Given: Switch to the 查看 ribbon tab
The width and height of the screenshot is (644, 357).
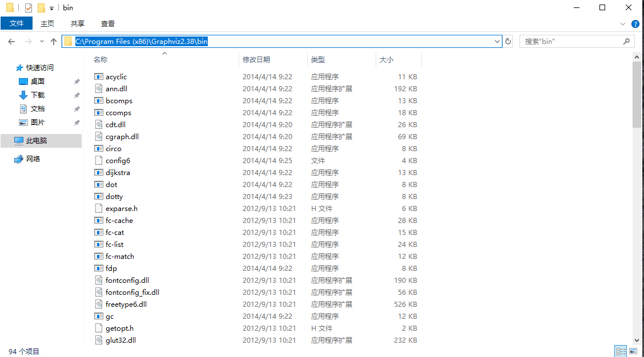Looking at the screenshot, I should (107, 24).
